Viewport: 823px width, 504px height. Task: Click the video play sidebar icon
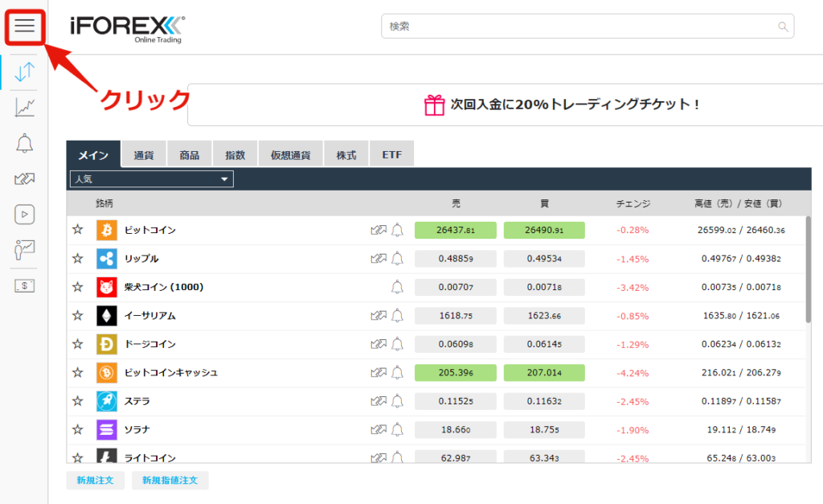[24, 214]
